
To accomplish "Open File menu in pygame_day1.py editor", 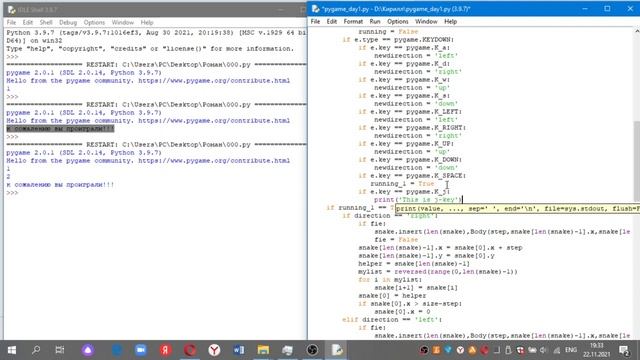I will point(316,22).
